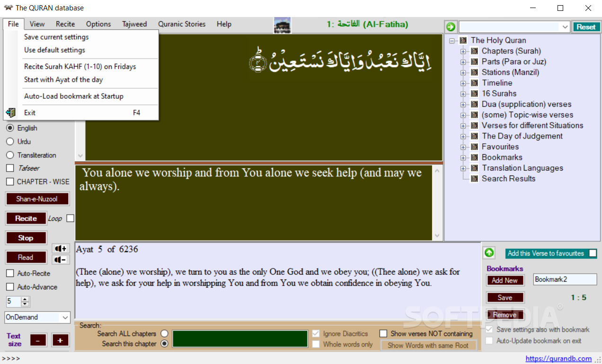Screen dimensions: 602x364
Task: Enable the CHAPTER - WISE checkbox
Action: (x=9, y=182)
